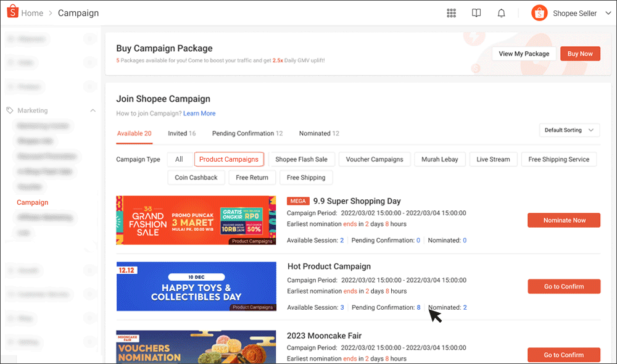The image size is (617, 364).
Task: Open the Learn More link about joining campaigns
Action: (199, 114)
